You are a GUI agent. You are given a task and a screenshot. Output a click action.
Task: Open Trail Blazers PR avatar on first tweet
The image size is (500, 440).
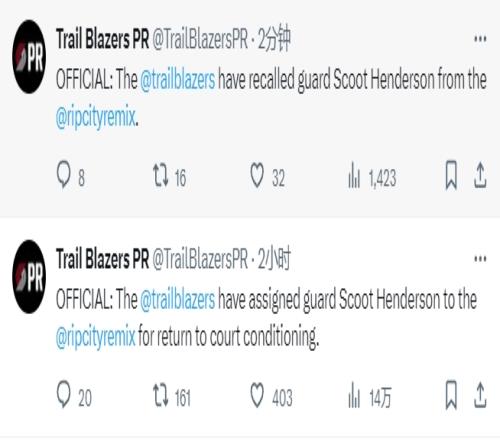[29, 57]
